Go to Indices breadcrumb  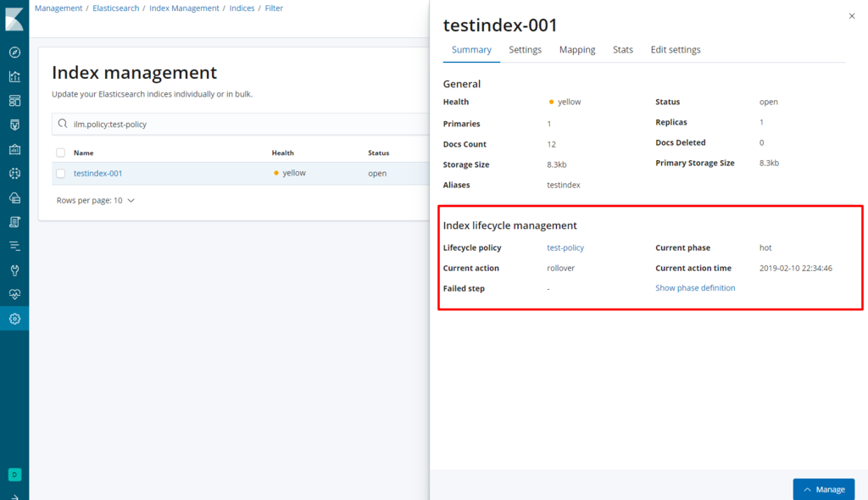(242, 8)
